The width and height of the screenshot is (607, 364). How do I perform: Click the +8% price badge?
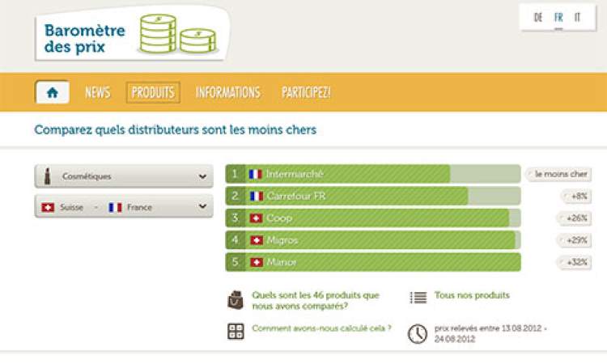click(x=576, y=196)
